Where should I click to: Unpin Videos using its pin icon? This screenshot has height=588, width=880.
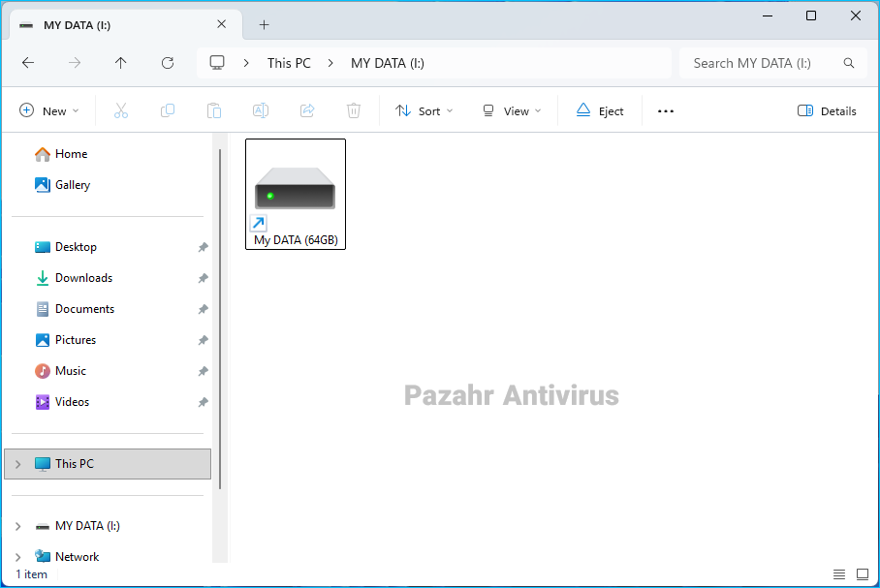[x=204, y=402]
